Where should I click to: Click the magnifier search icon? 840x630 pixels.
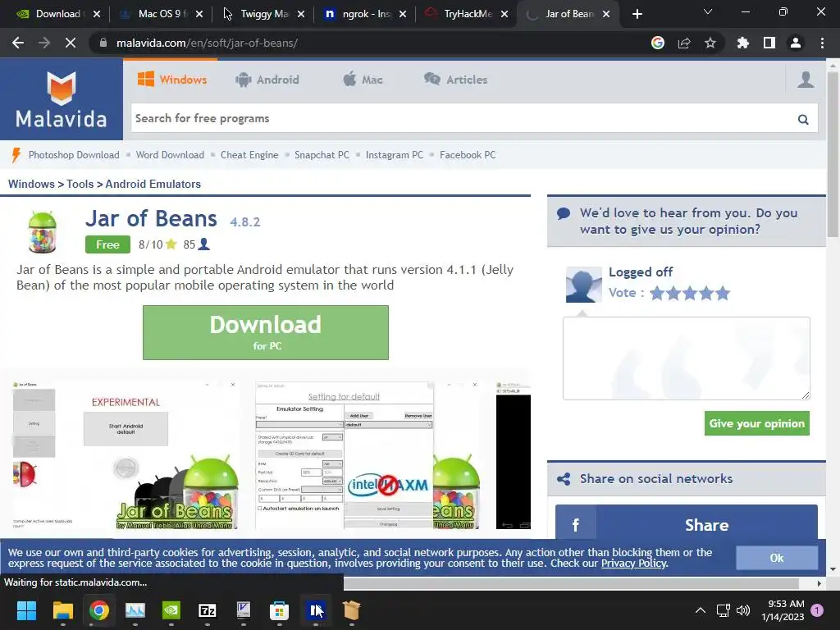pos(803,119)
